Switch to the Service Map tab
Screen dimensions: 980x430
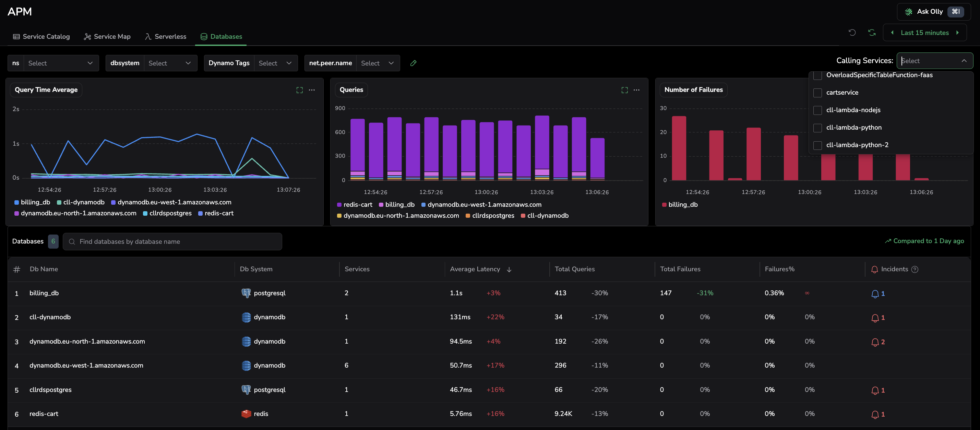107,37
